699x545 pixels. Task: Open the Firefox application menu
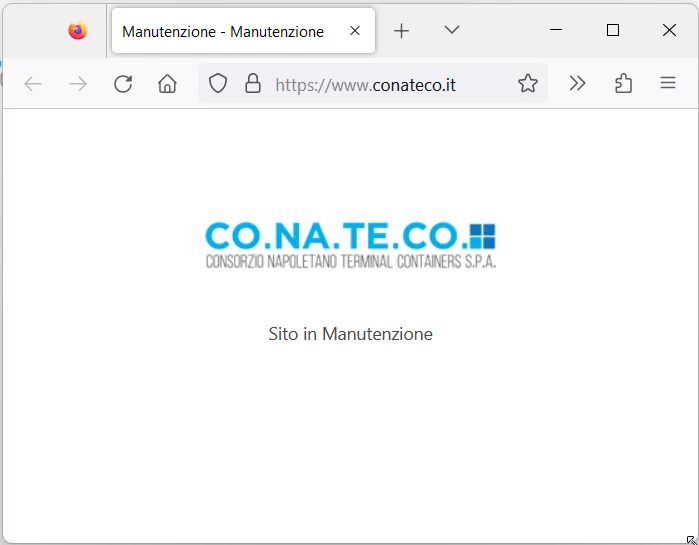pyautogui.click(x=668, y=84)
